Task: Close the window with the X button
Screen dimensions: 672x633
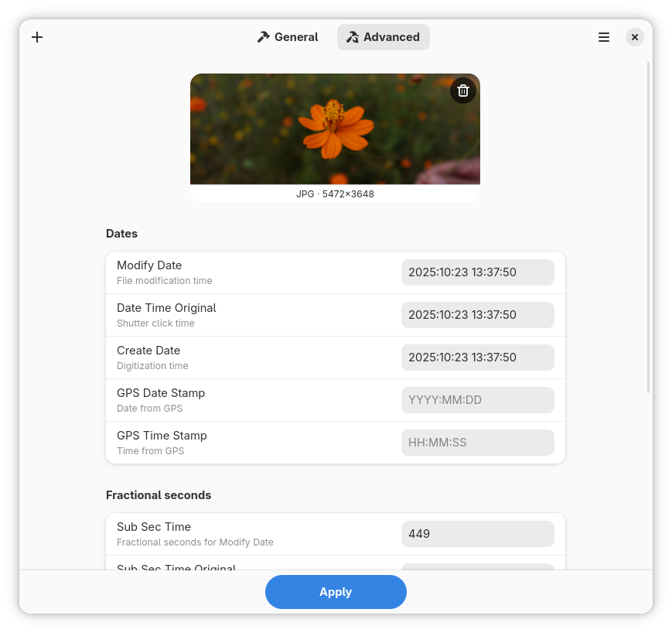Action: (635, 37)
